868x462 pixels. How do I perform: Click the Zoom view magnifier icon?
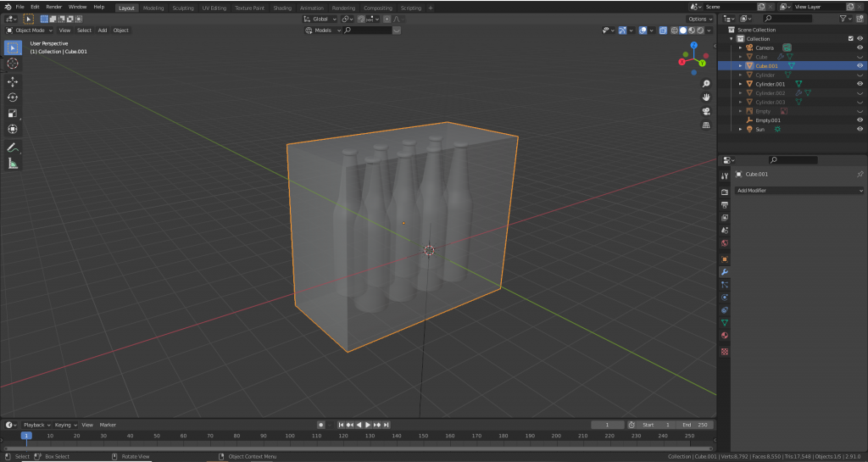coord(706,84)
